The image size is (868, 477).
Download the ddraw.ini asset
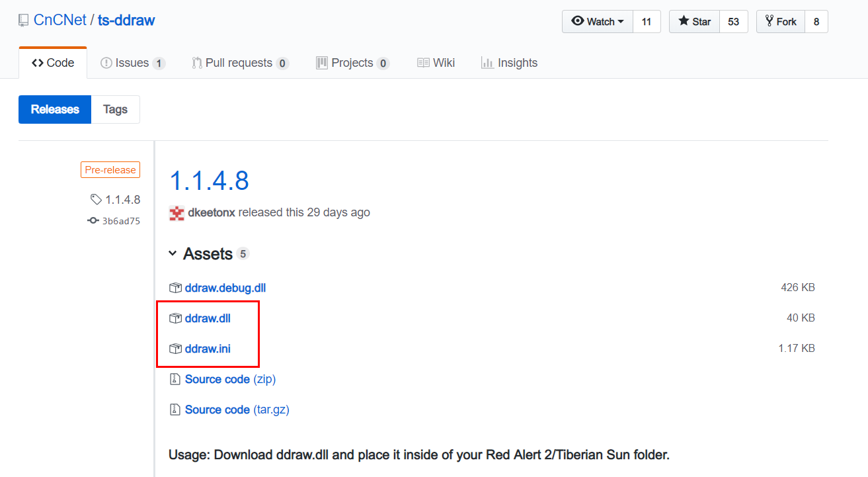click(208, 349)
